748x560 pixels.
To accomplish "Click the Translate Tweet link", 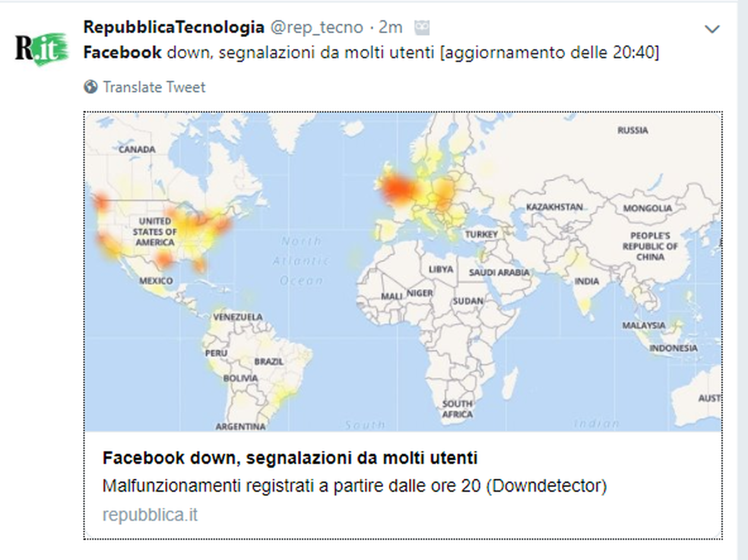I will 154,87.
